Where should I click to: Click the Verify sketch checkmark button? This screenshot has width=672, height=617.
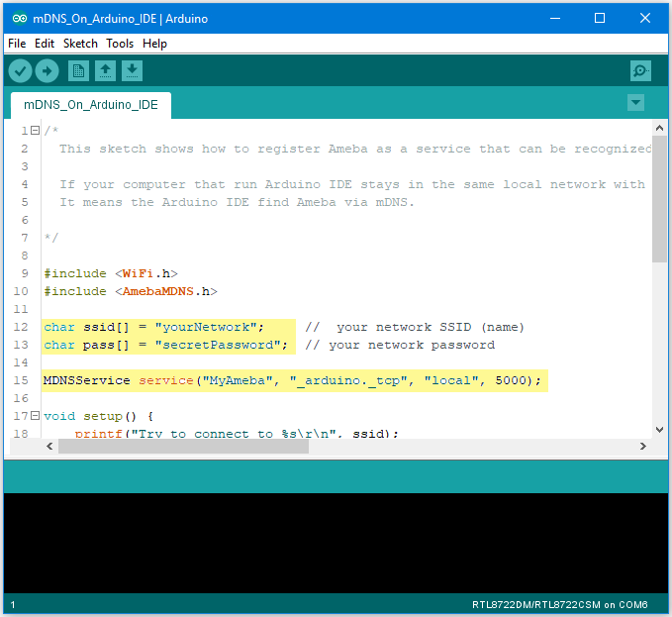pos(20,70)
